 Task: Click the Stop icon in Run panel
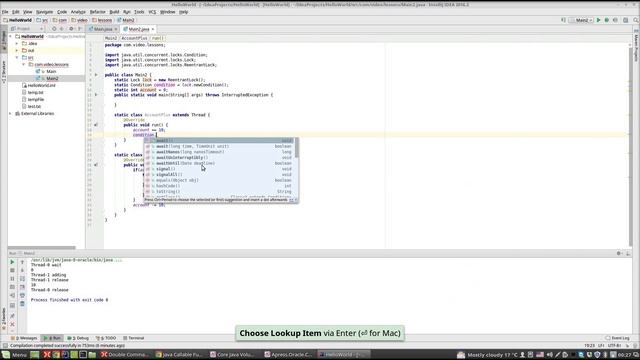[x=12, y=271]
